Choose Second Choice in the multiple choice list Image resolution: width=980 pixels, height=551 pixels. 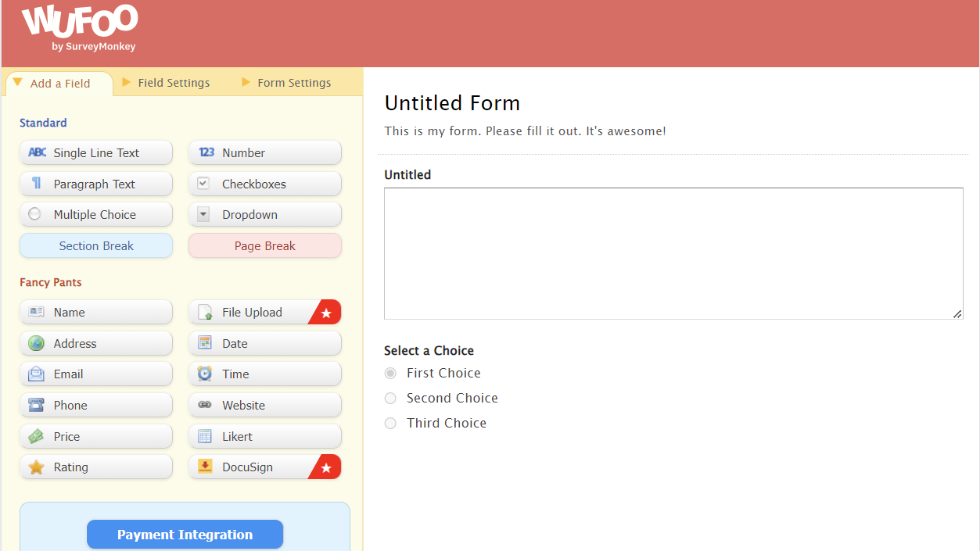tap(390, 398)
